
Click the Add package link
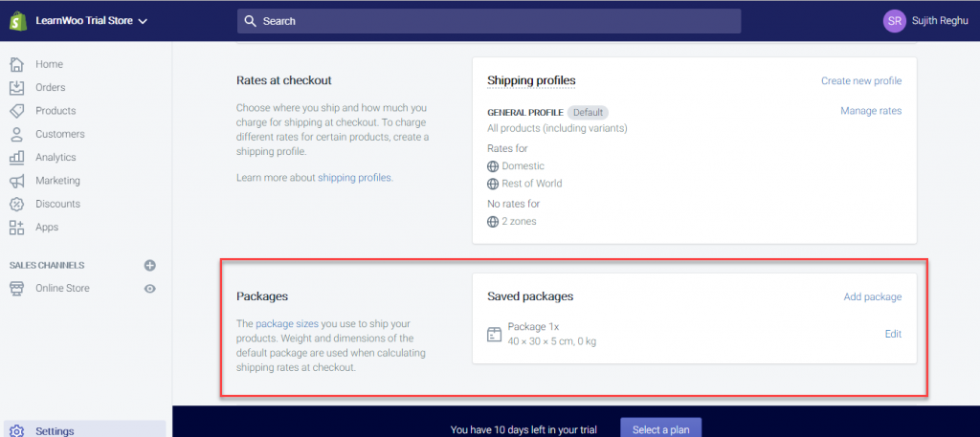pyautogui.click(x=873, y=297)
